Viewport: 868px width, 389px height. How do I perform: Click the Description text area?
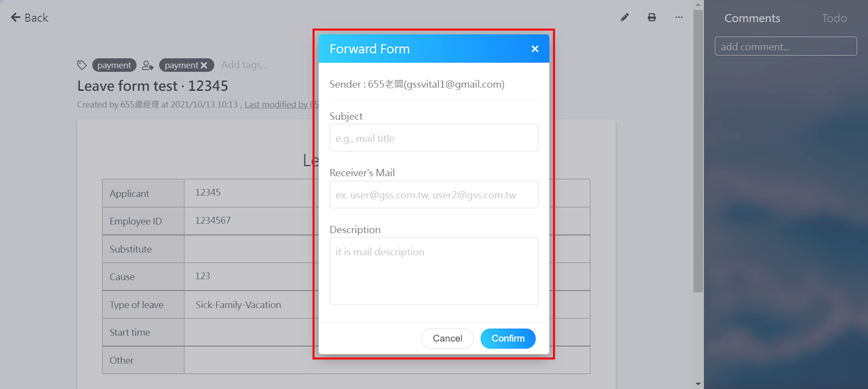click(434, 271)
